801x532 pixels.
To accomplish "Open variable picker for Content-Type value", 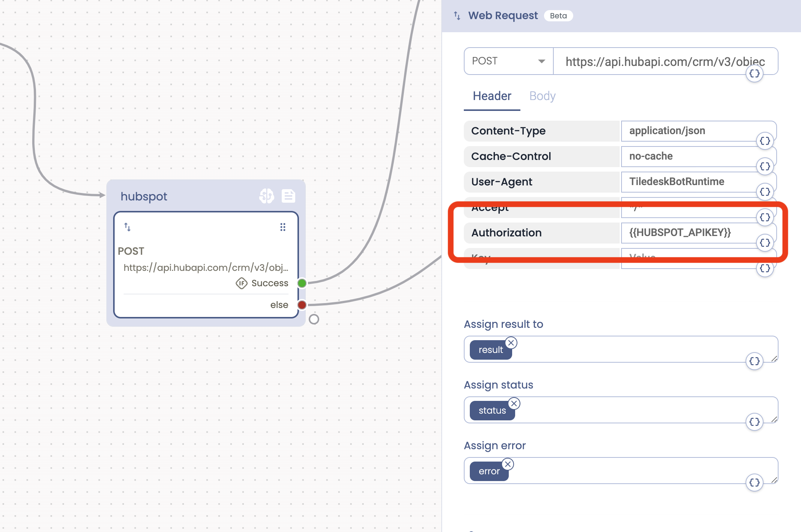I will [765, 141].
